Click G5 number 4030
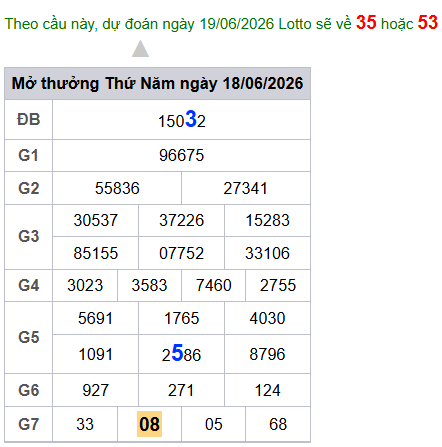 coord(267,318)
